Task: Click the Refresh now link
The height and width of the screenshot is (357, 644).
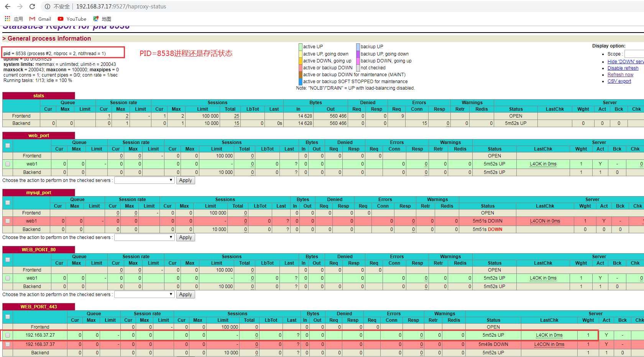Action: coord(620,75)
